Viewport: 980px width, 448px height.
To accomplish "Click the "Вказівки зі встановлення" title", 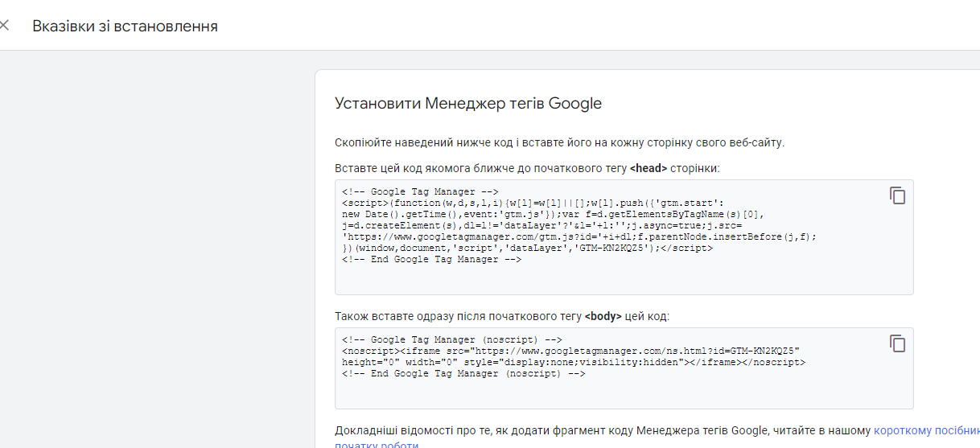I will 125,27.
